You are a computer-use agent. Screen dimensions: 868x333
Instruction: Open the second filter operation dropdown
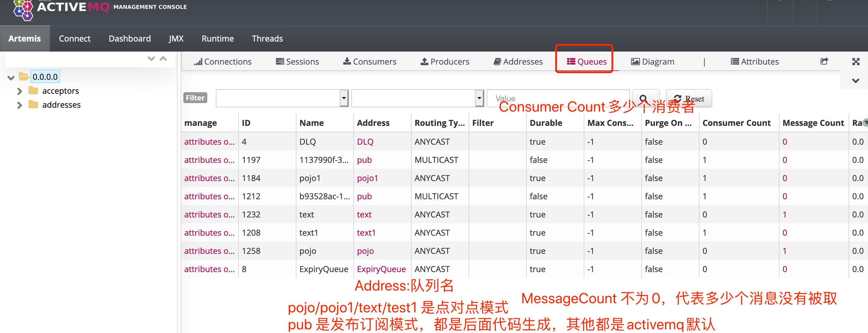coord(479,98)
